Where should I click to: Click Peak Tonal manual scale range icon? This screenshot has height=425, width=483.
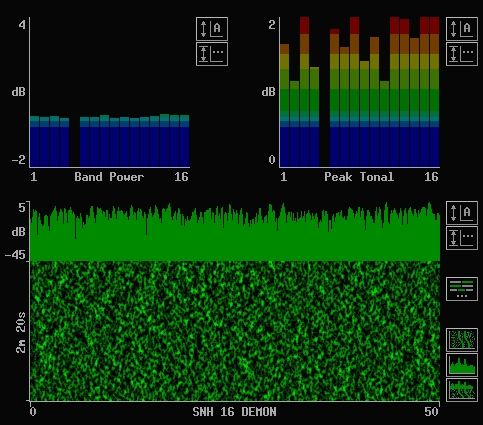462,54
